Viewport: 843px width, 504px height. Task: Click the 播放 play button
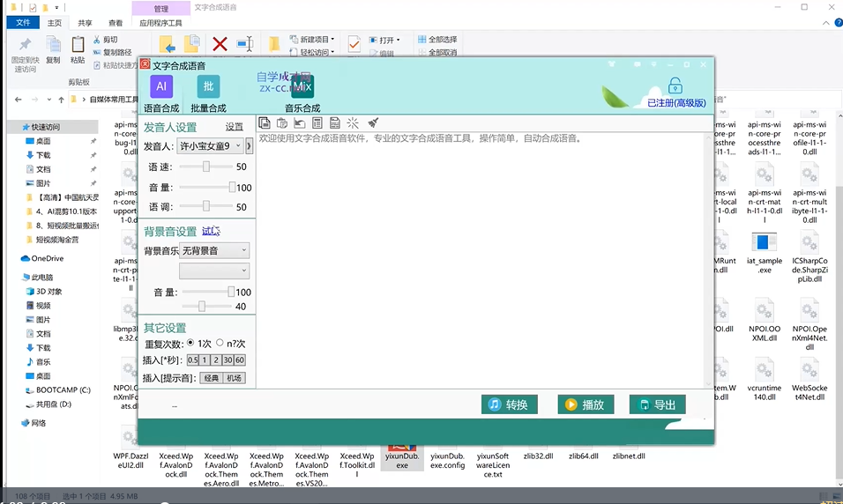[586, 404]
